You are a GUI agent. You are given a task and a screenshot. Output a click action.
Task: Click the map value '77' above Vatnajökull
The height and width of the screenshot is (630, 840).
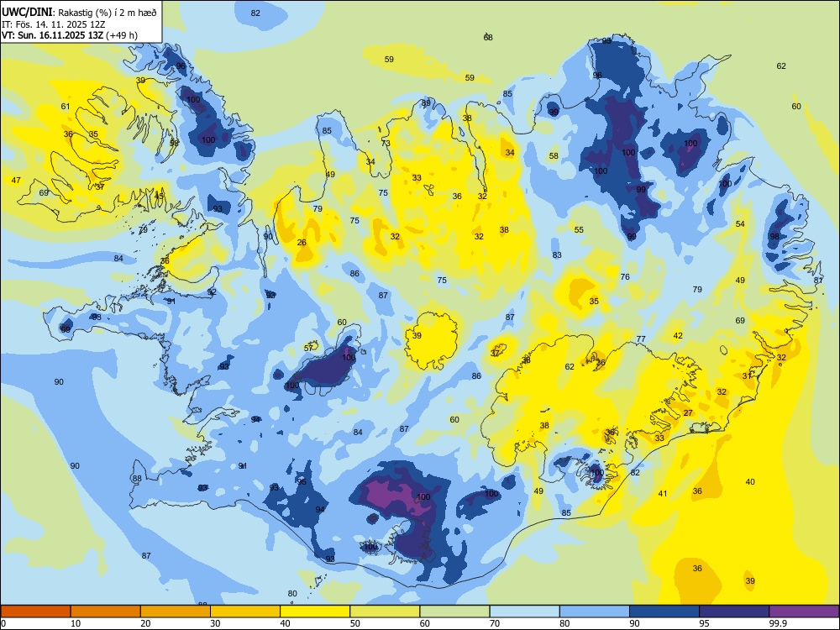coord(641,339)
